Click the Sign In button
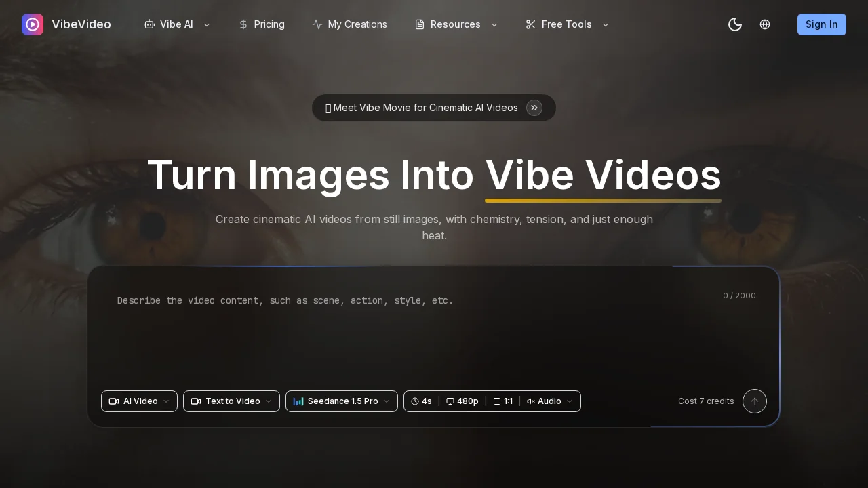The width and height of the screenshot is (868, 488). pyautogui.click(x=822, y=24)
